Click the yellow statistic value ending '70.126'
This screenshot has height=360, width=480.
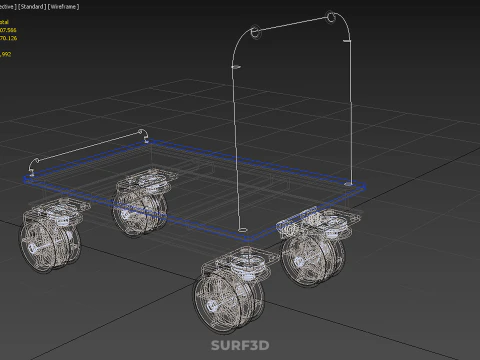(x=8, y=38)
